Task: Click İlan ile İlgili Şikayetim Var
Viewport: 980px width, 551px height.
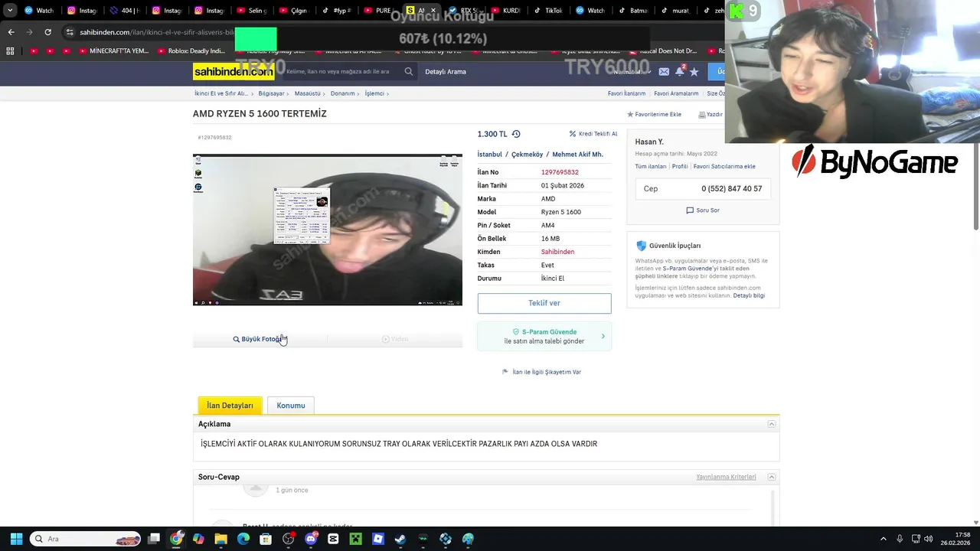Action: point(541,372)
